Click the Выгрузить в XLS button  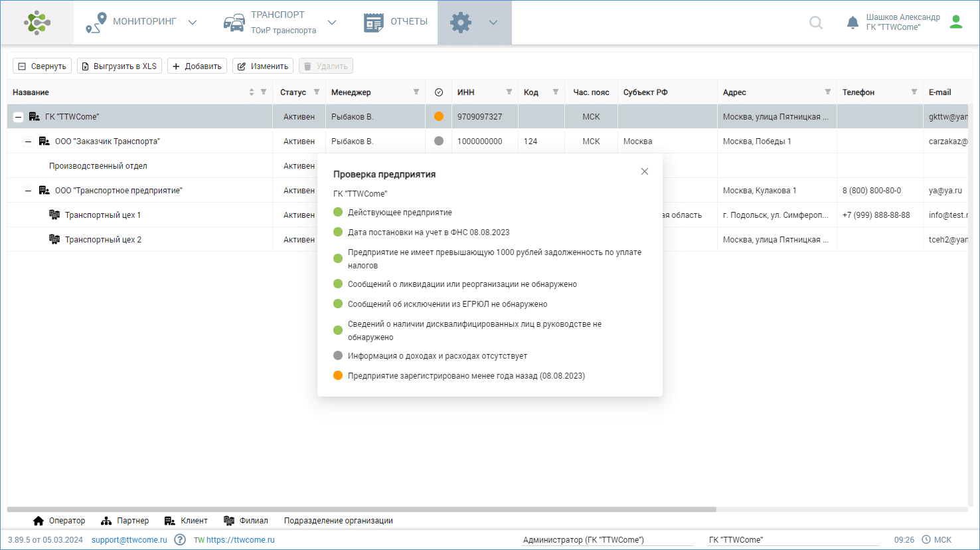[120, 66]
